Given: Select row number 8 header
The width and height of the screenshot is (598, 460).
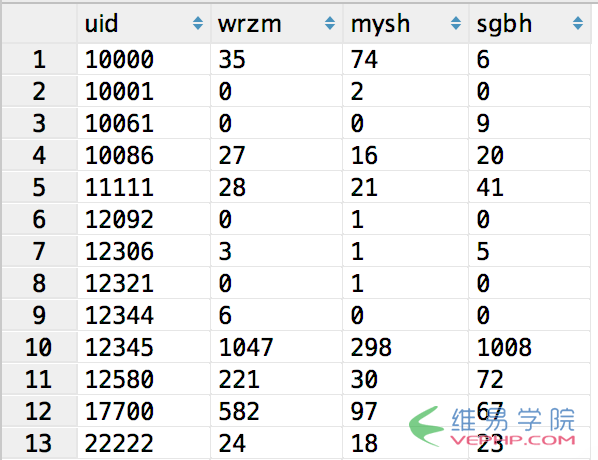Looking at the screenshot, I should [39, 283].
